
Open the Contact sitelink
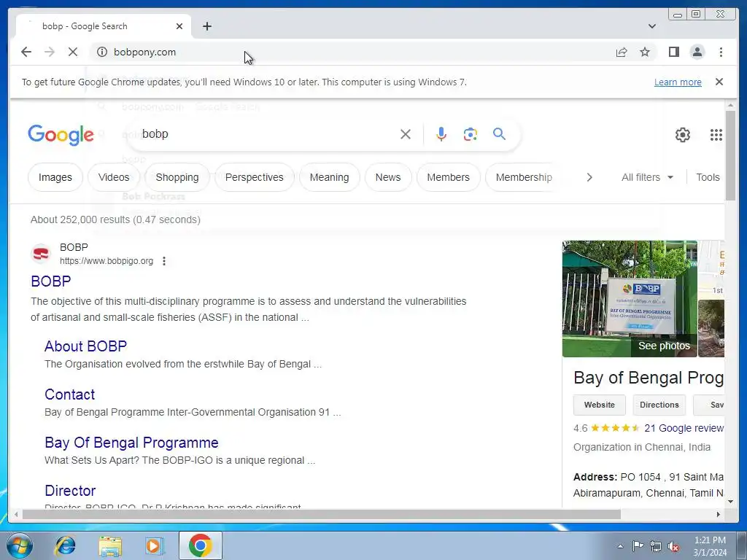click(x=69, y=394)
